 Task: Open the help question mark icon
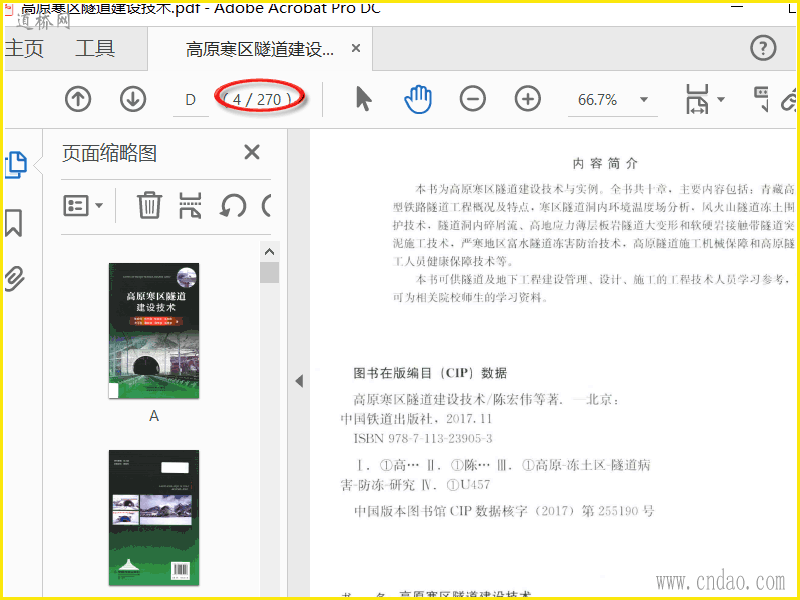click(763, 48)
